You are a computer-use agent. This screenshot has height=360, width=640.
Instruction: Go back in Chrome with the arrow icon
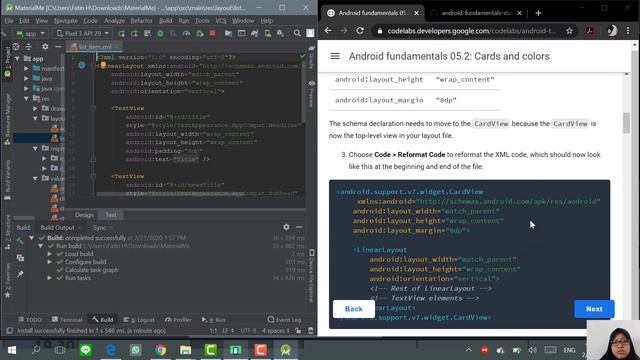pos(328,31)
